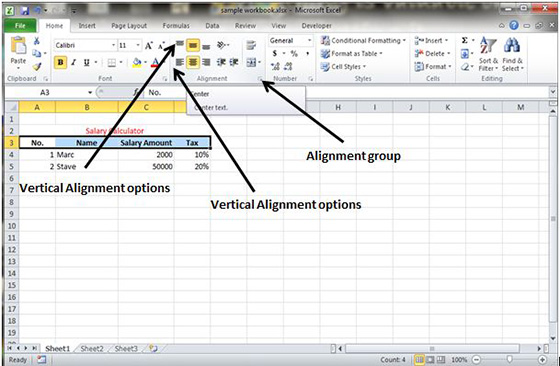Click the Merge & Center icon
This screenshot has height=366, width=560.
(251, 62)
